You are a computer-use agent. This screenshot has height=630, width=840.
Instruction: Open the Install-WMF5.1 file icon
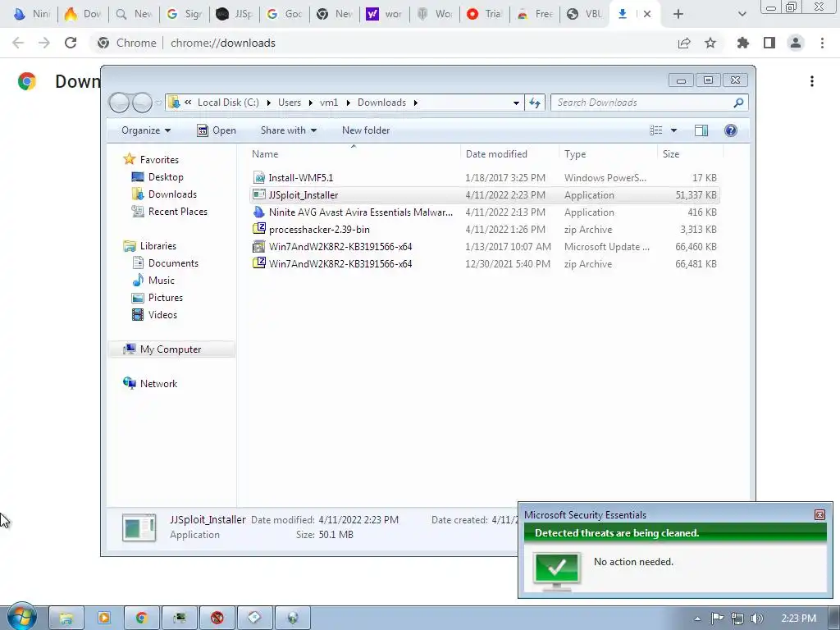(258, 178)
